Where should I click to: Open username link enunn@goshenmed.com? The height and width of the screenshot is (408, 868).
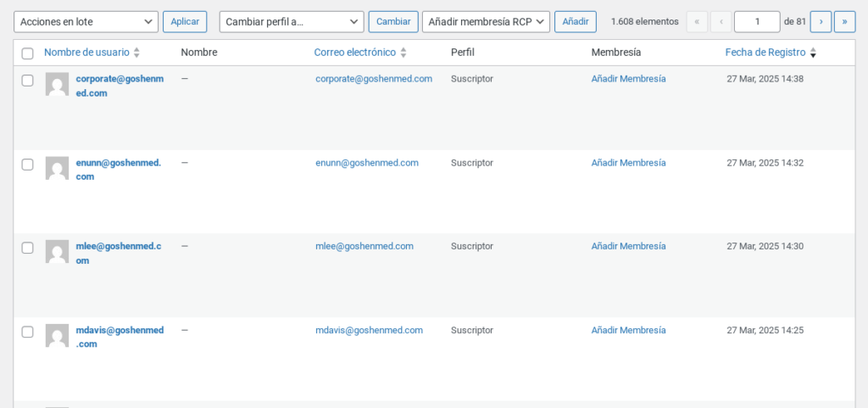coord(119,170)
